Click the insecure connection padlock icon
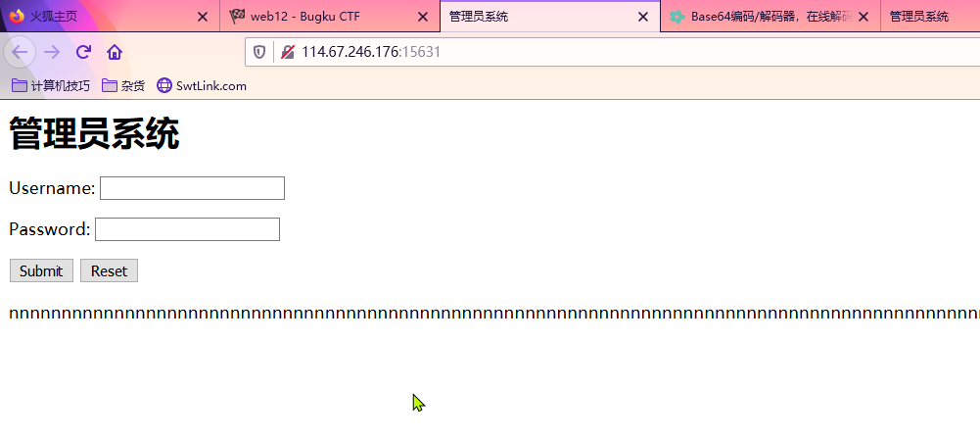 288,52
